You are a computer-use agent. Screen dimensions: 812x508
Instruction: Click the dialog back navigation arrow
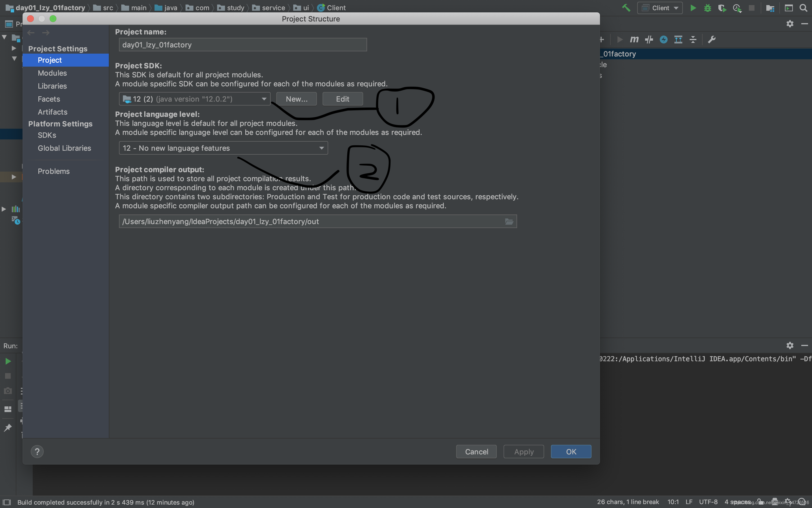tap(31, 32)
